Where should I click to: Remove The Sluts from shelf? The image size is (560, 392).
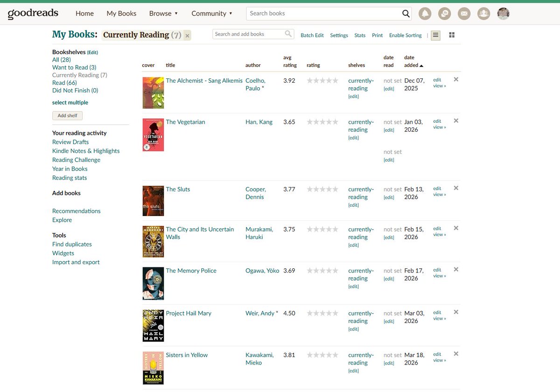[456, 188]
